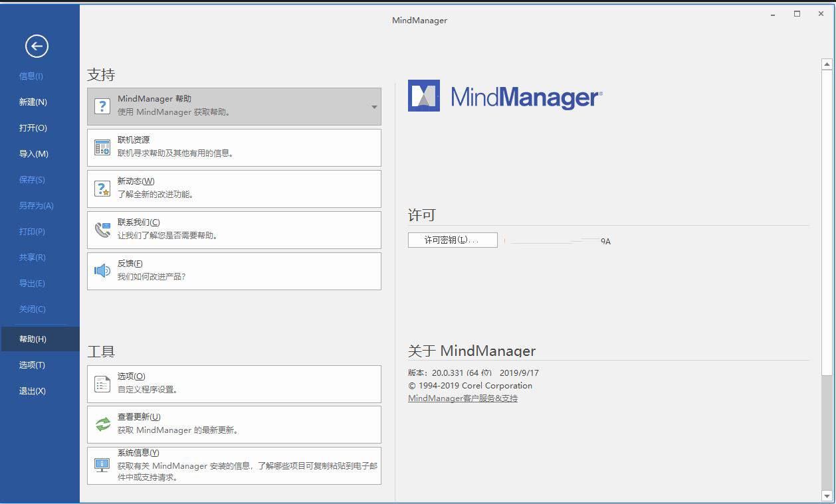Click the Contact Us (联系我们) phone icon
This screenshot has height=504, width=836.
coord(102,230)
